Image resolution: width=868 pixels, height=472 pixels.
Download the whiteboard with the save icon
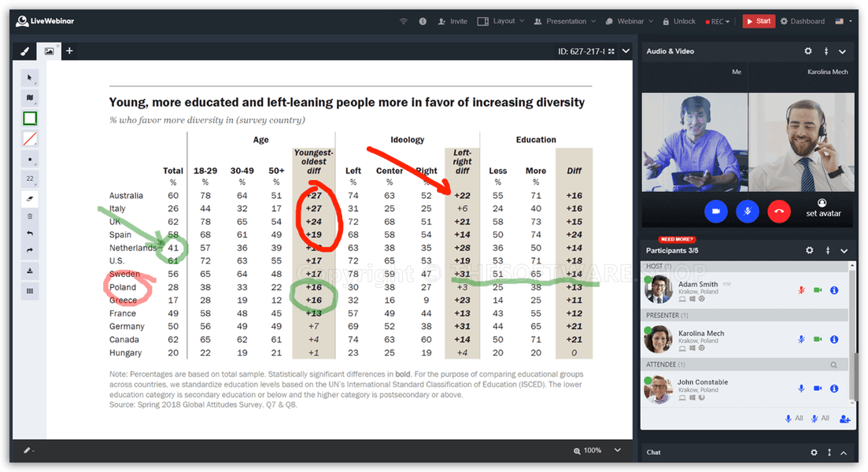[x=30, y=271]
